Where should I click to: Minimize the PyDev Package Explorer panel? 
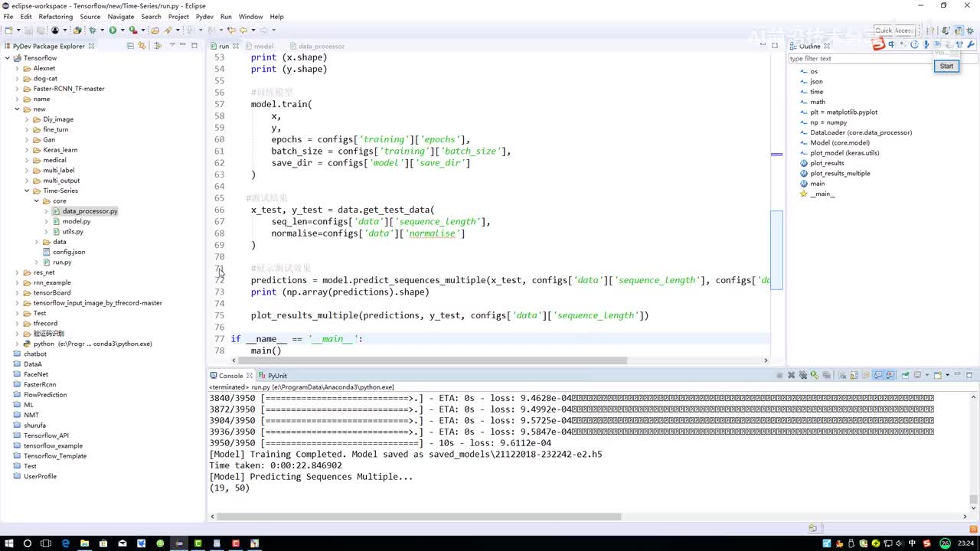(x=183, y=46)
